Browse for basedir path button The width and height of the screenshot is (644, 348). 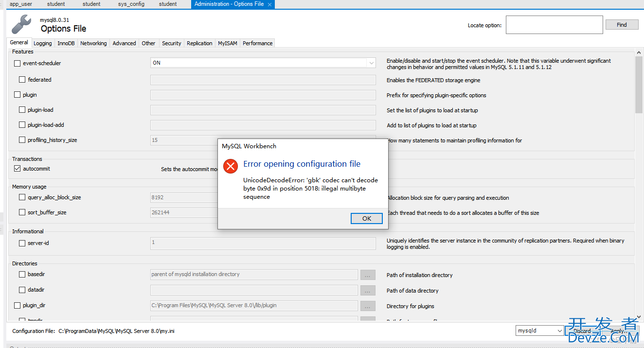tap(368, 275)
